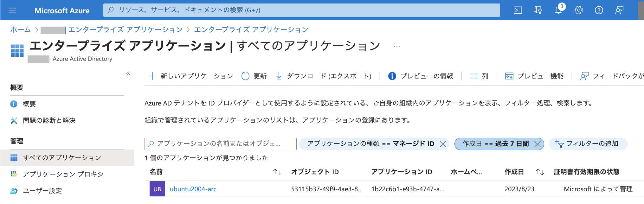
Task: Click フィルターの追加 button label
Action: (592, 144)
